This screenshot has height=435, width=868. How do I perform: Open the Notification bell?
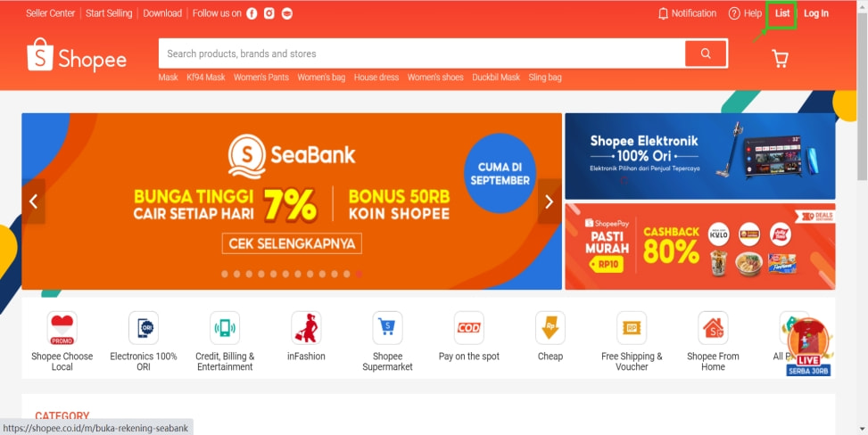(x=663, y=14)
